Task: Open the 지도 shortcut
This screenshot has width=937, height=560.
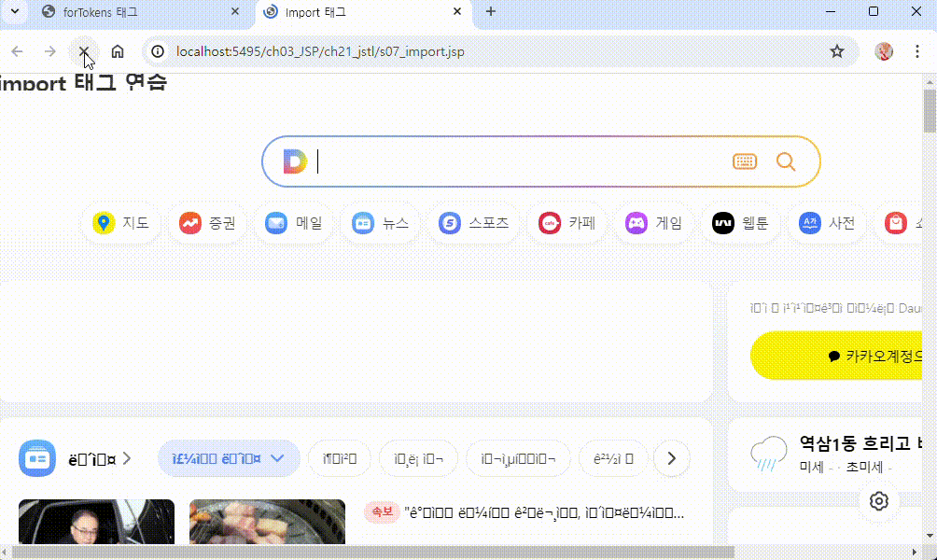Action: (120, 223)
